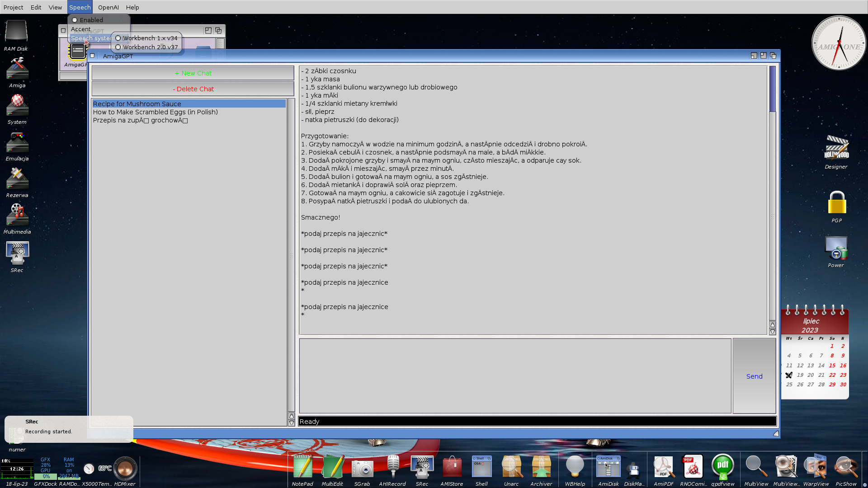Open MultiView from the dock

(x=756, y=467)
